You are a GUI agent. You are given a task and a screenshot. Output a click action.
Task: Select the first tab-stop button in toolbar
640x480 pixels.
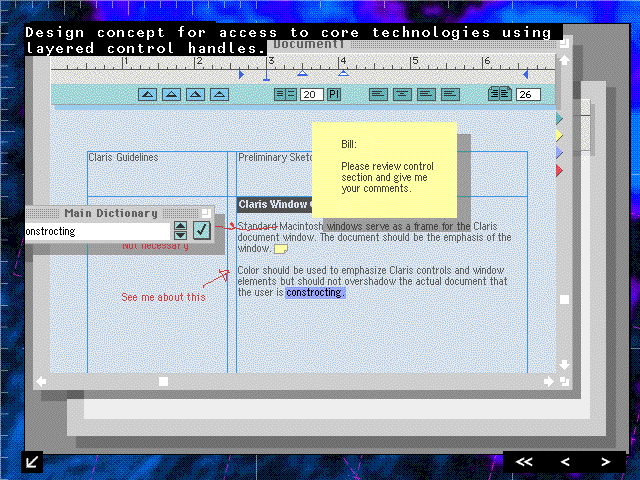click(x=147, y=95)
